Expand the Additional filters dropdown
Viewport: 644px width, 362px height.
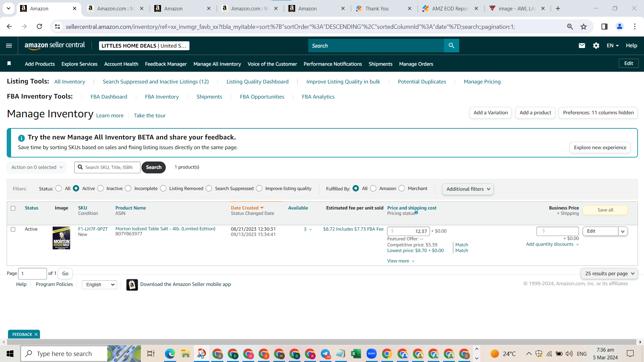pyautogui.click(x=468, y=189)
